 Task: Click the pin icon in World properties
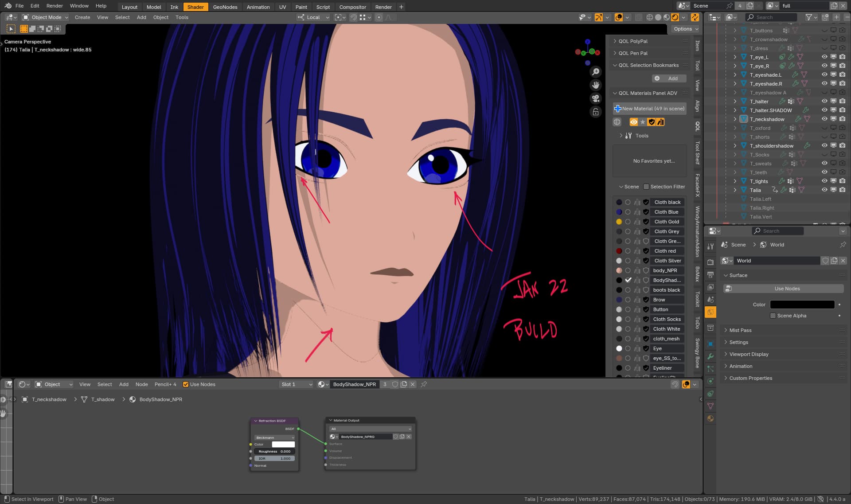click(x=843, y=245)
